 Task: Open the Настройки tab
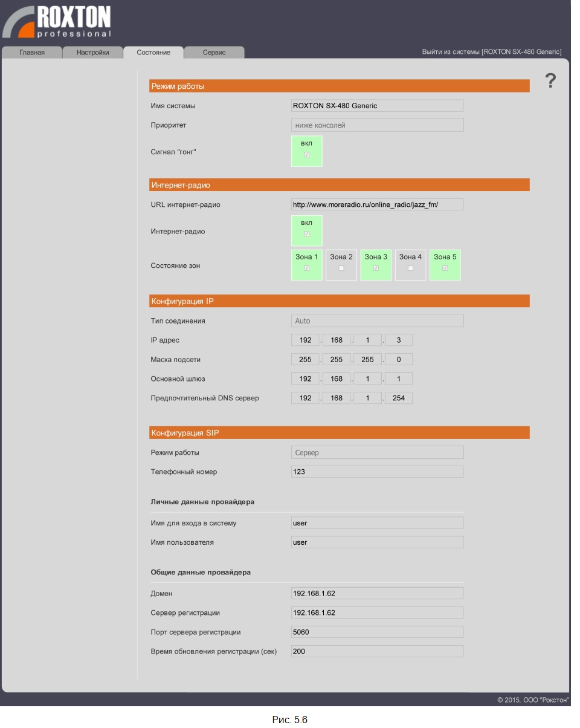(x=92, y=53)
